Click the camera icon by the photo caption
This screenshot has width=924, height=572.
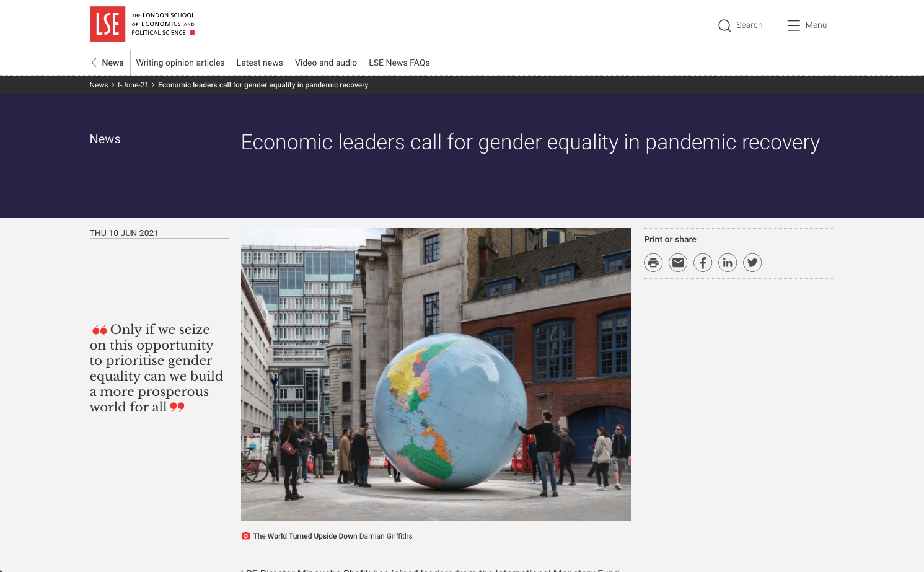[245, 535]
